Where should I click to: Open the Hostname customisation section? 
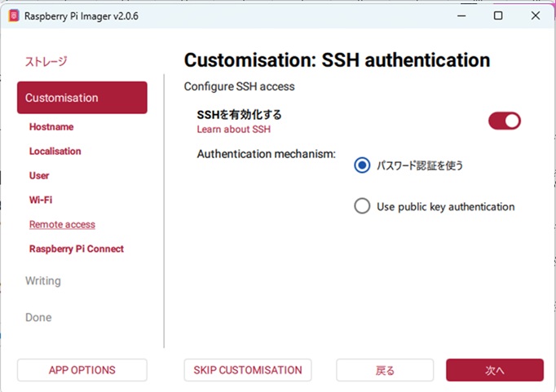[51, 127]
